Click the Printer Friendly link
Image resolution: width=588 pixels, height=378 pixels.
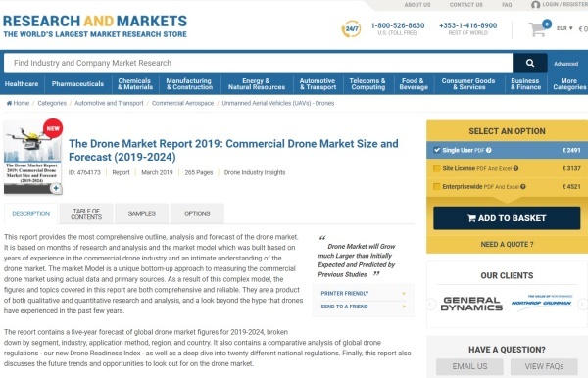tap(345, 294)
